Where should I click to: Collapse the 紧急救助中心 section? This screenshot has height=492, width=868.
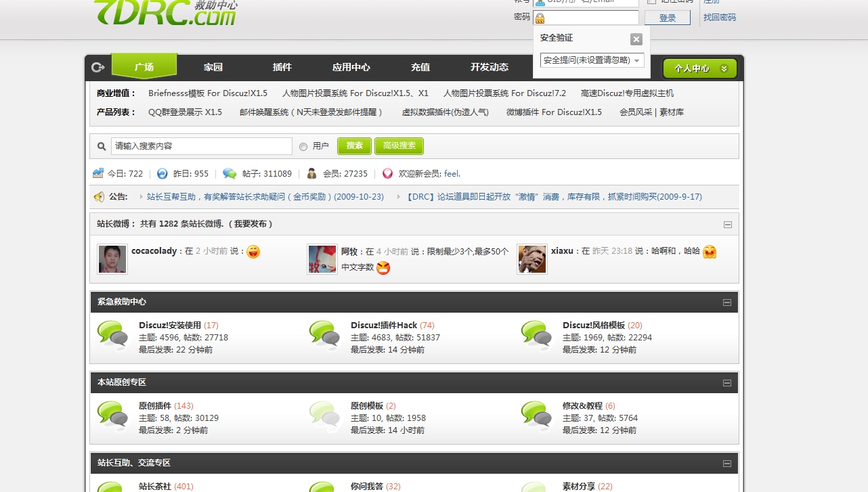point(727,303)
